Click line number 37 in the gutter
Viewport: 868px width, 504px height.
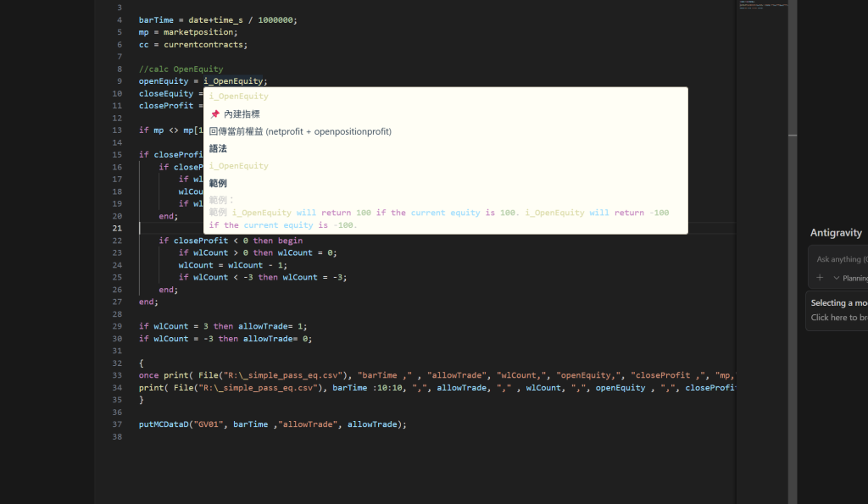click(x=118, y=424)
